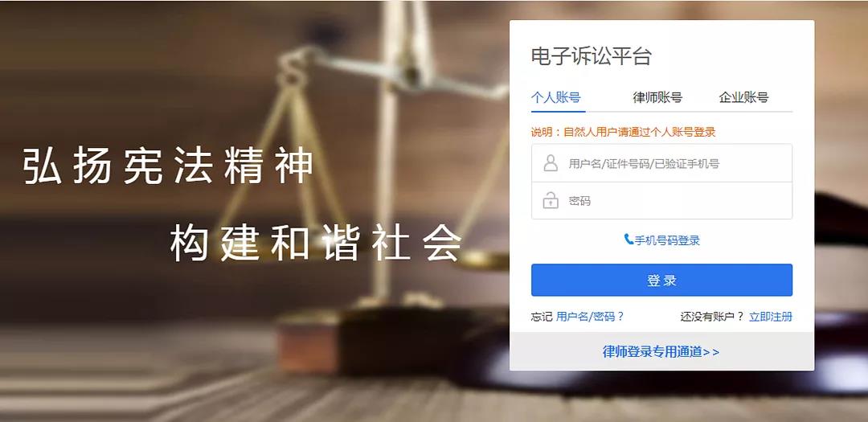Viewport: 868px width, 422px height.
Task: Open the 律师登录专用通道 link
Action: [x=652, y=352]
